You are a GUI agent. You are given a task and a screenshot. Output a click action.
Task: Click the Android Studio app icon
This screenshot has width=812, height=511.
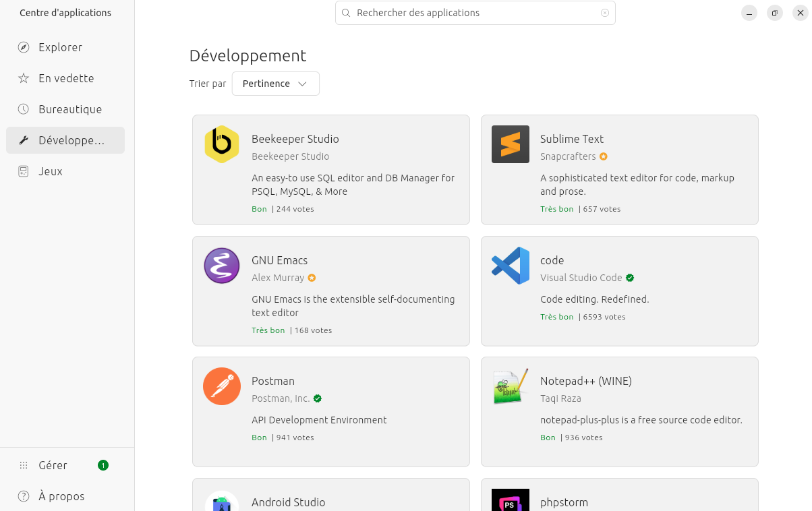(x=222, y=502)
